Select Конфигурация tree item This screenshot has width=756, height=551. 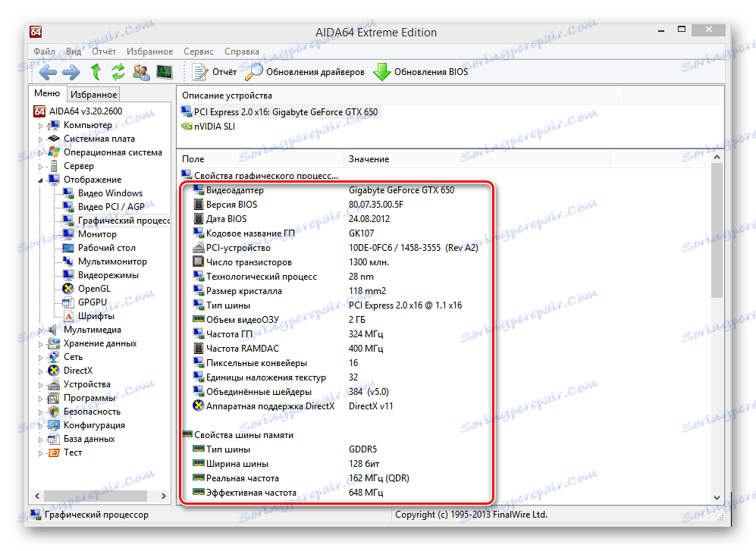(94, 425)
